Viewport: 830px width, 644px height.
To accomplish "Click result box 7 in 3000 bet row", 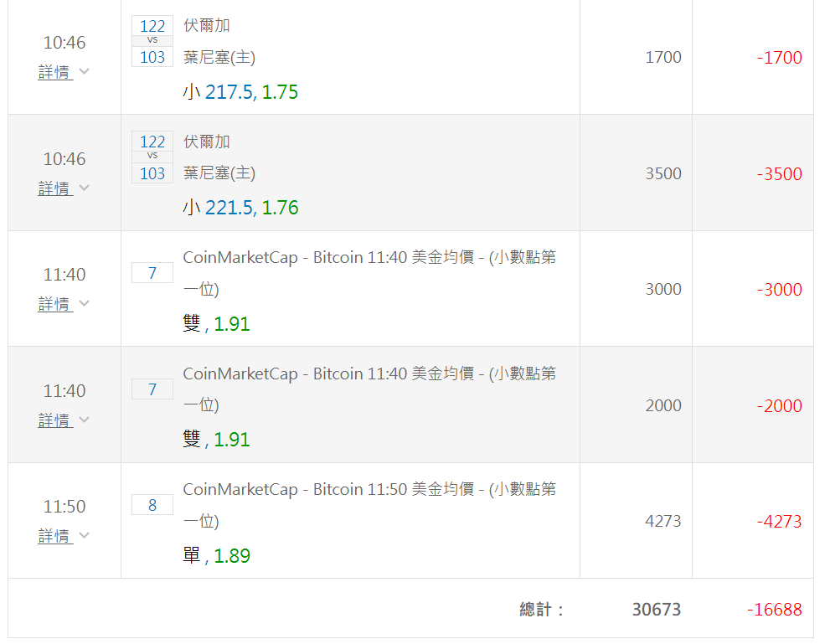I will [x=152, y=273].
